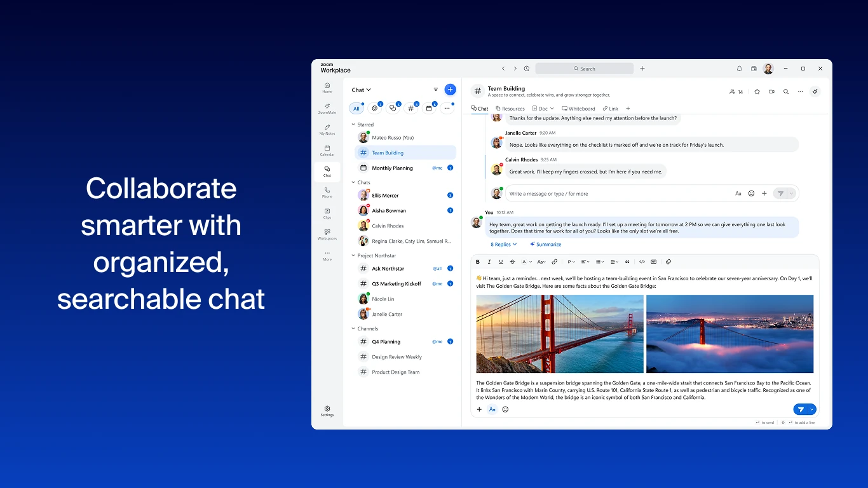The width and height of the screenshot is (868, 488).
Task: Show mentions filter with @ icon
Action: coord(375,108)
